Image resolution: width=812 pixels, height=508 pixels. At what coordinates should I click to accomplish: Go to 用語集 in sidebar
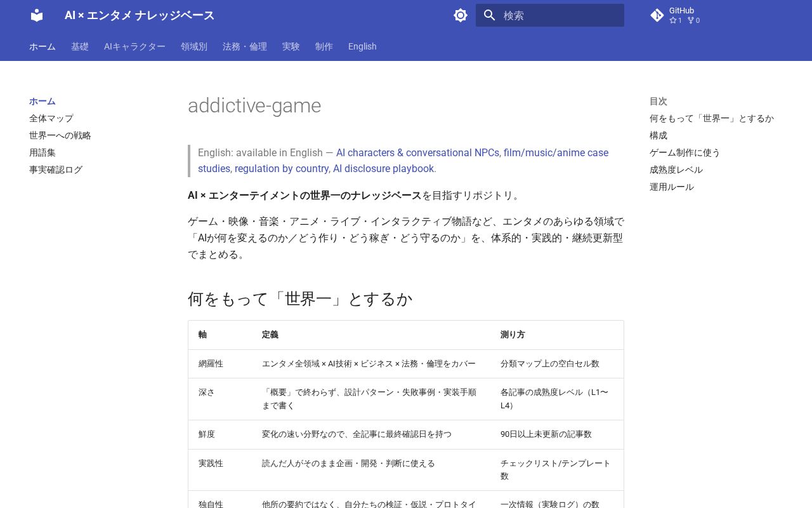click(43, 152)
